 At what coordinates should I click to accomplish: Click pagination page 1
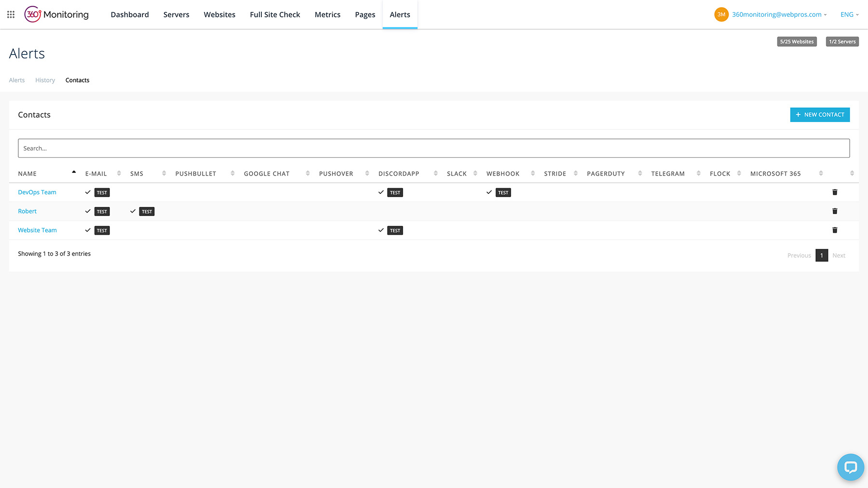click(822, 255)
